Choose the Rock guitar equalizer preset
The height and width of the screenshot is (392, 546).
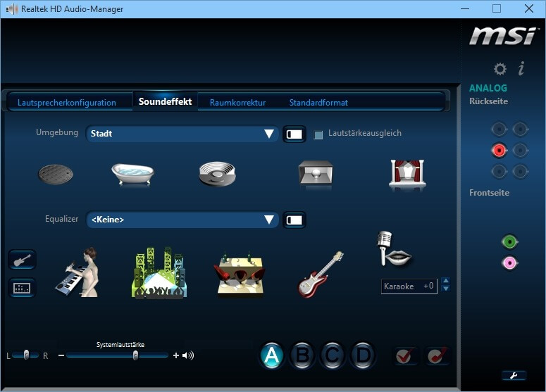[x=321, y=274]
